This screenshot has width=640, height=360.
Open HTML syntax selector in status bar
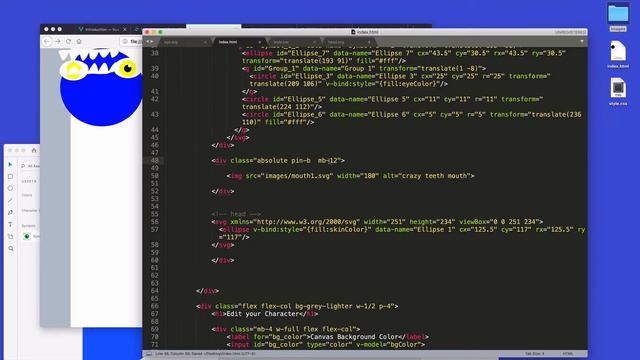point(568,354)
